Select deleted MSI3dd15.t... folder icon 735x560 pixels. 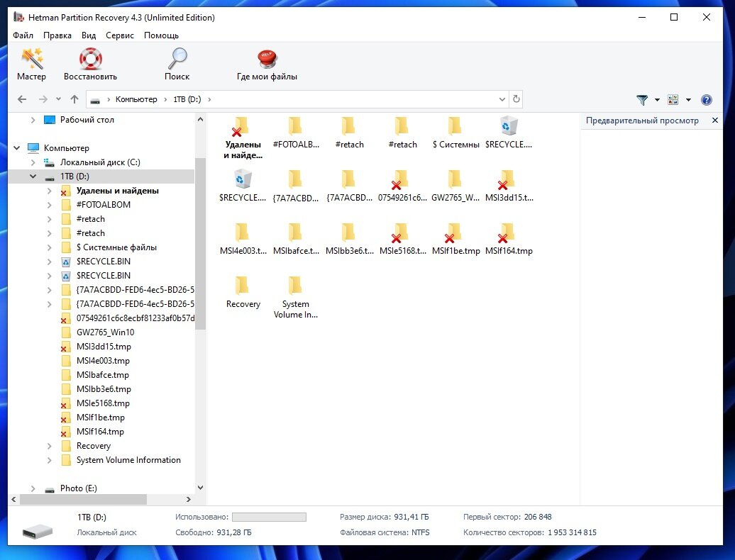click(x=509, y=186)
